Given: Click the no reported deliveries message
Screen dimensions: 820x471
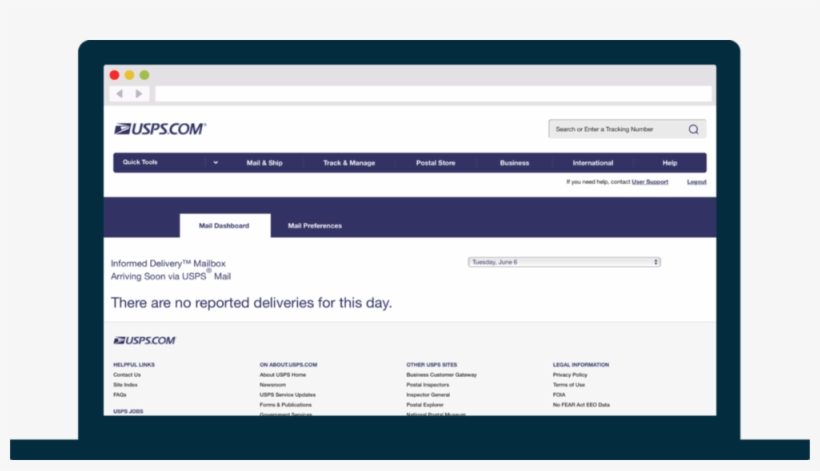Looking at the screenshot, I should click(252, 303).
